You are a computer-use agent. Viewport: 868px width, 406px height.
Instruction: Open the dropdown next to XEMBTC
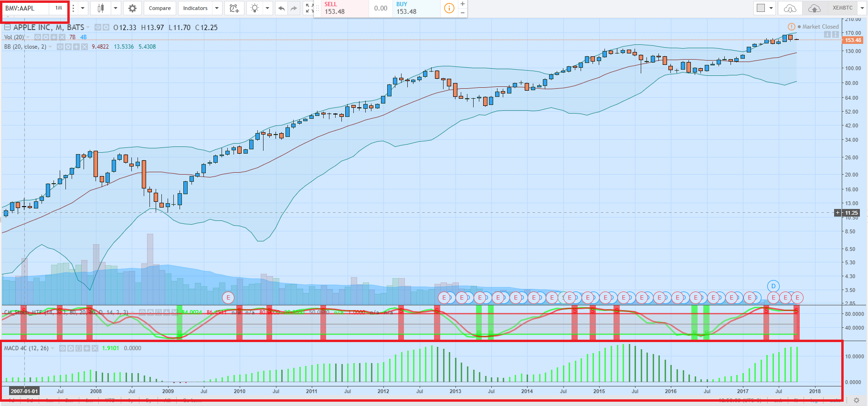862,8
